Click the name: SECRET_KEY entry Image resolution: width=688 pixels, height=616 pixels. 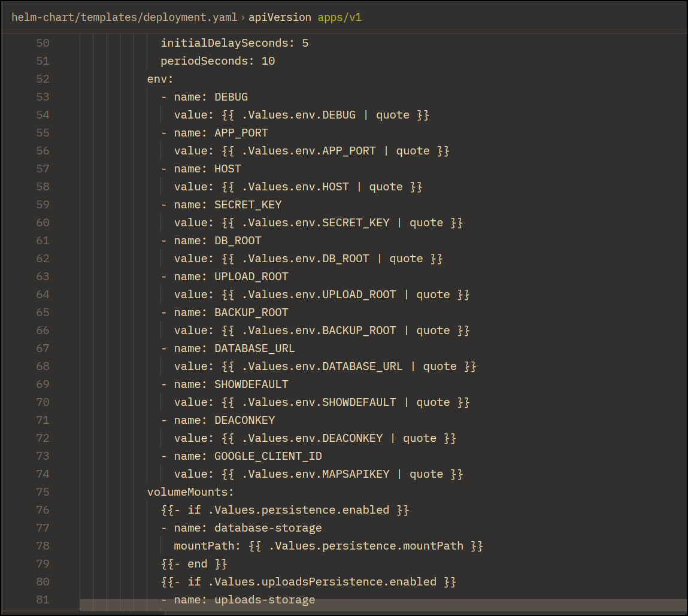(221, 205)
